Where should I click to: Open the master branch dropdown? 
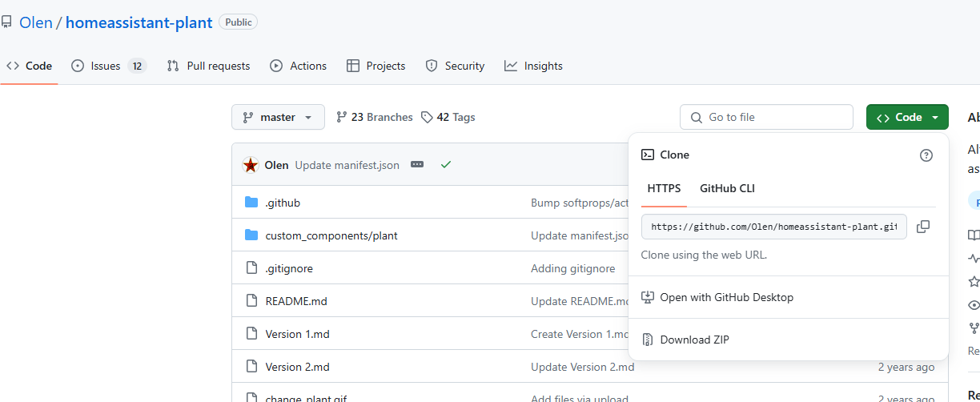[278, 117]
